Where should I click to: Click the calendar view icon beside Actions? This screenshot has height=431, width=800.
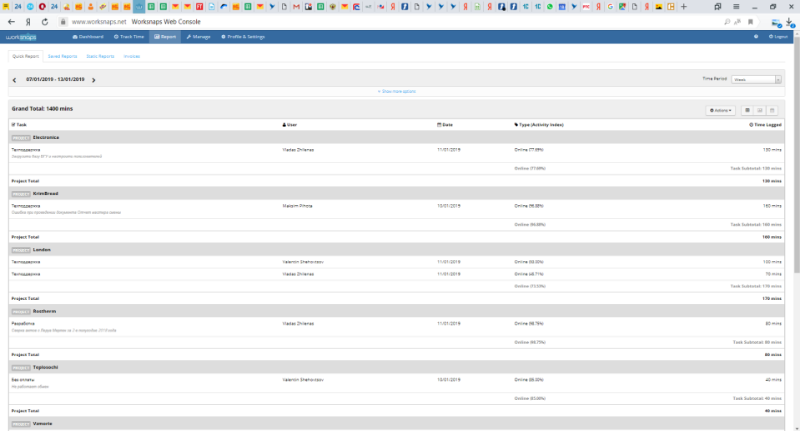772,110
